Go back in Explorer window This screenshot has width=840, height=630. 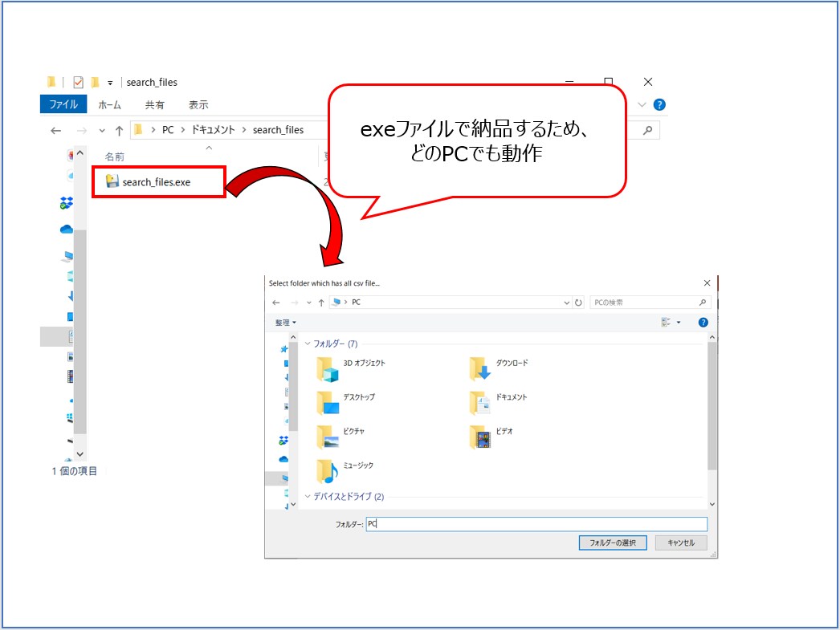[55, 130]
